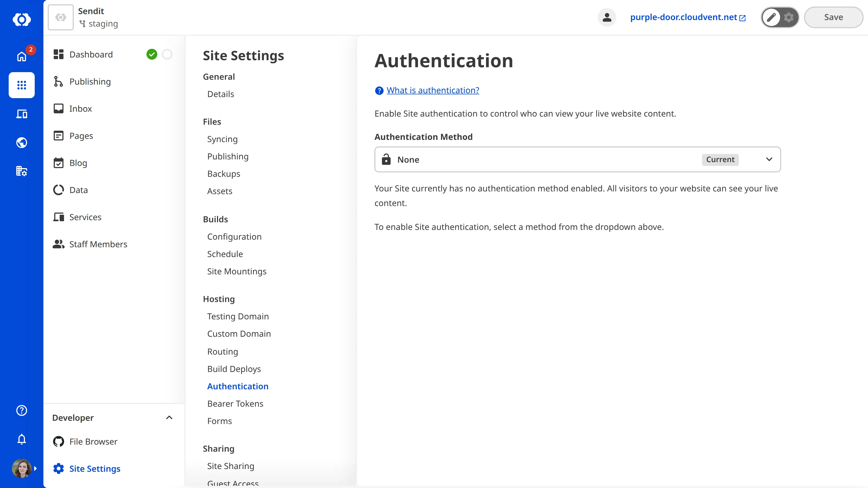Open Blog in the site menu
The width and height of the screenshot is (868, 488).
click(x=78, y=163)
